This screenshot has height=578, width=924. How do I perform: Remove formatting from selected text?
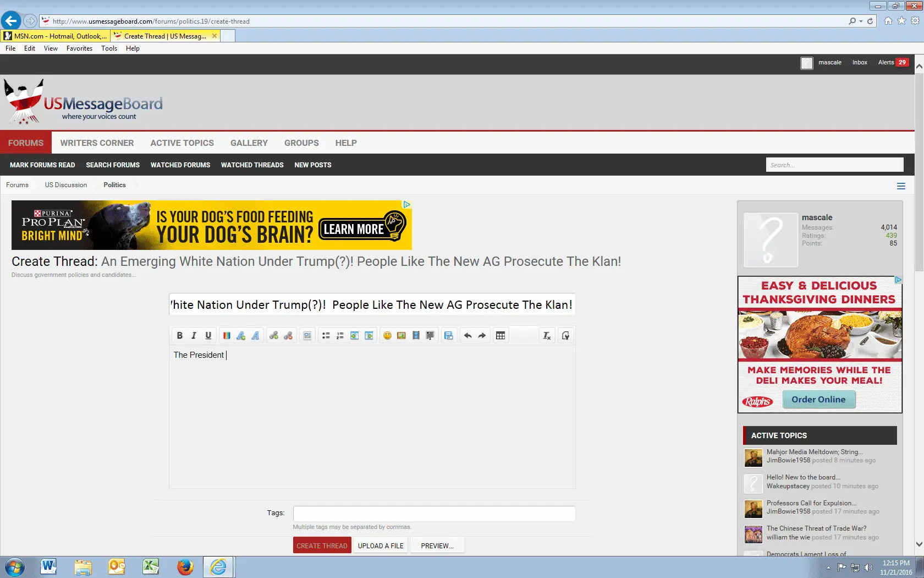(547, 335)
